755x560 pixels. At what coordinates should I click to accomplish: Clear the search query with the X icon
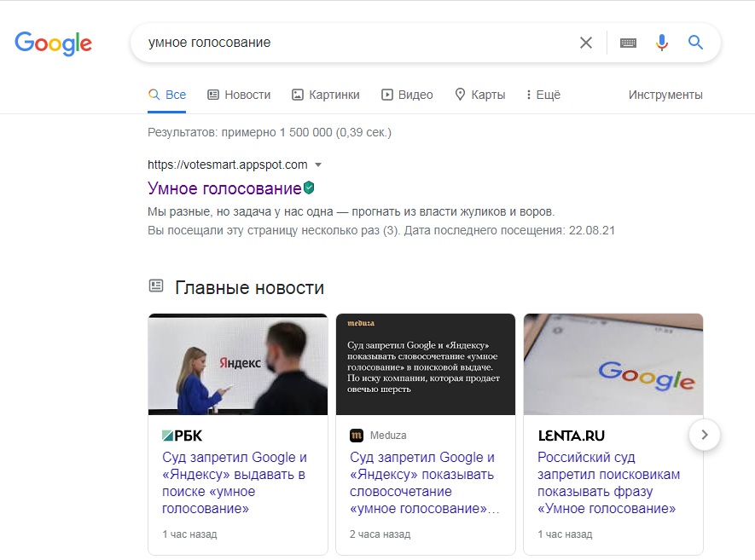coord(585,43)
